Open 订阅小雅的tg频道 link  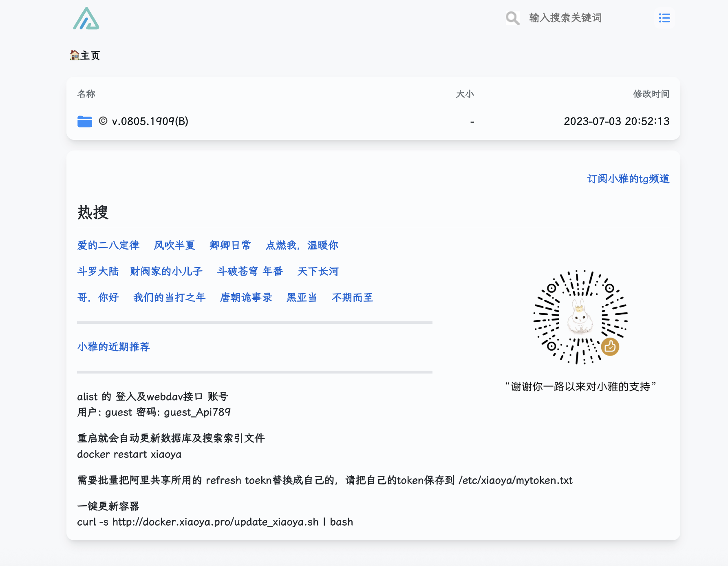click(x=628, y=179)
